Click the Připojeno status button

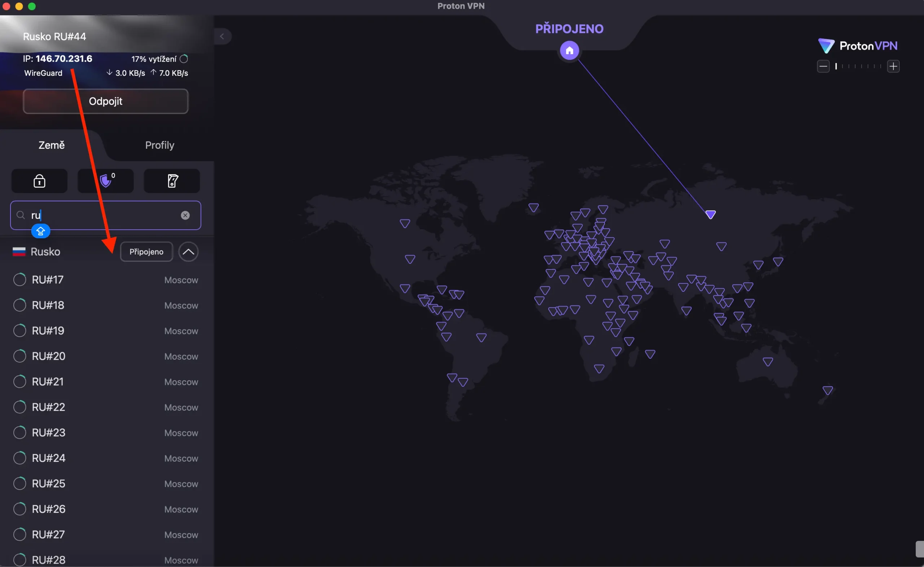pos(146,251)
